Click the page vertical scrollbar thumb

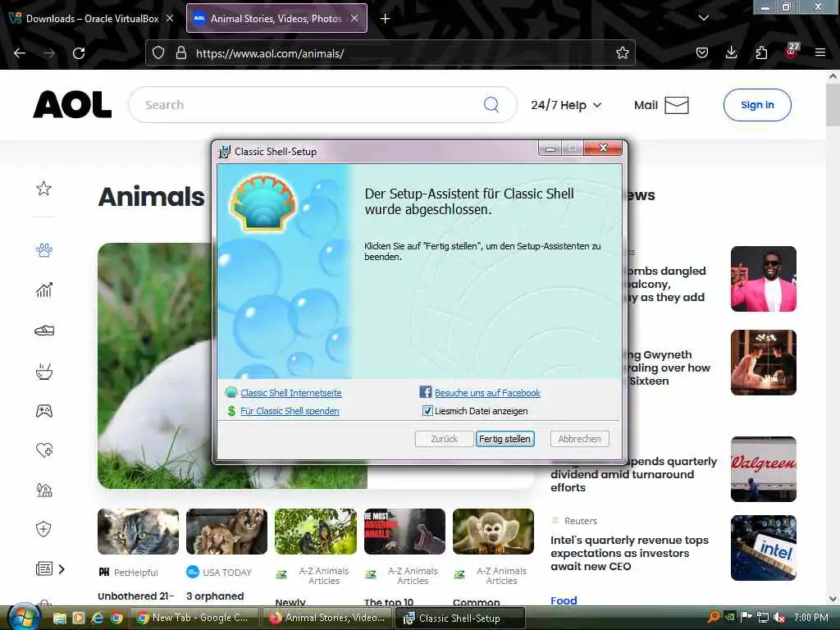pos(833,104)
